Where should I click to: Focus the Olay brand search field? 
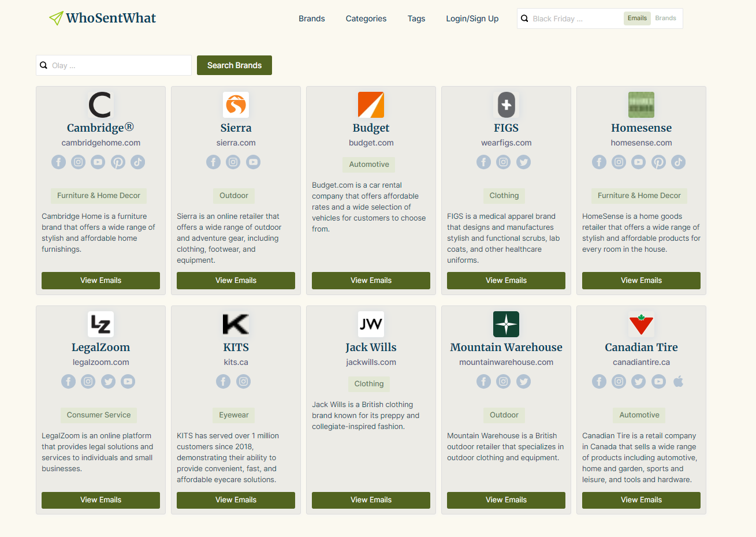coord(114,65)
